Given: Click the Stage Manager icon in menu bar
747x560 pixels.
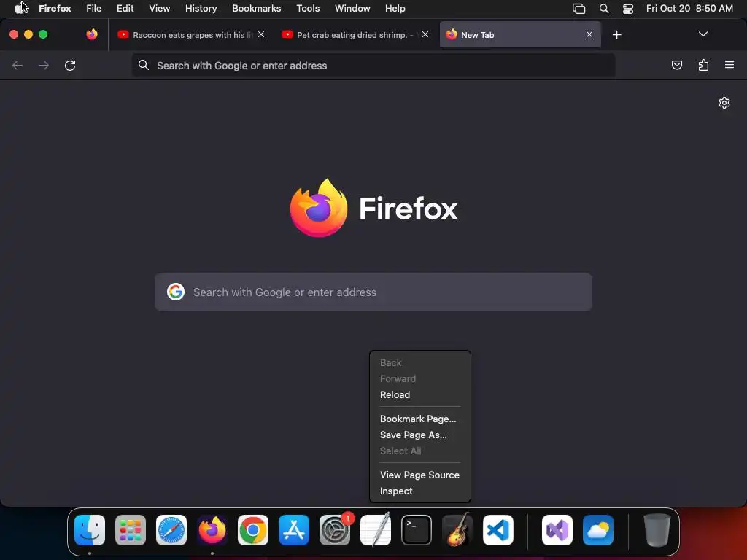Looking at the screenshot, I should (578, 9).
